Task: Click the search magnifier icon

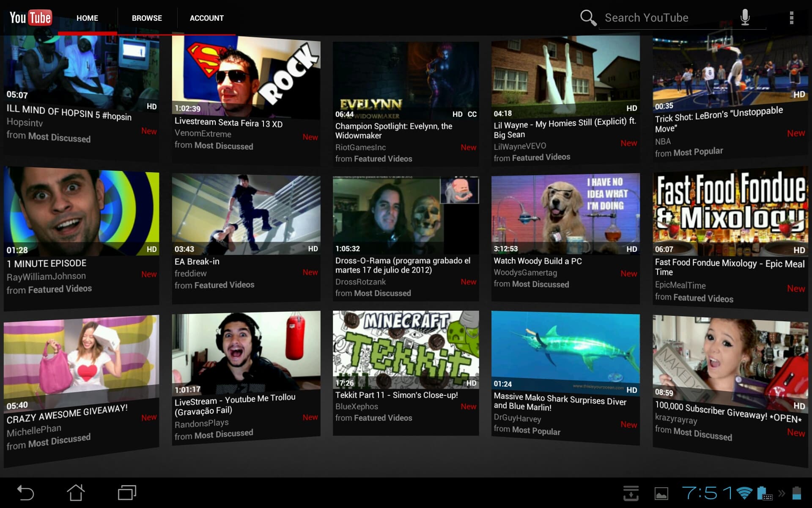Action: point(588,18)
